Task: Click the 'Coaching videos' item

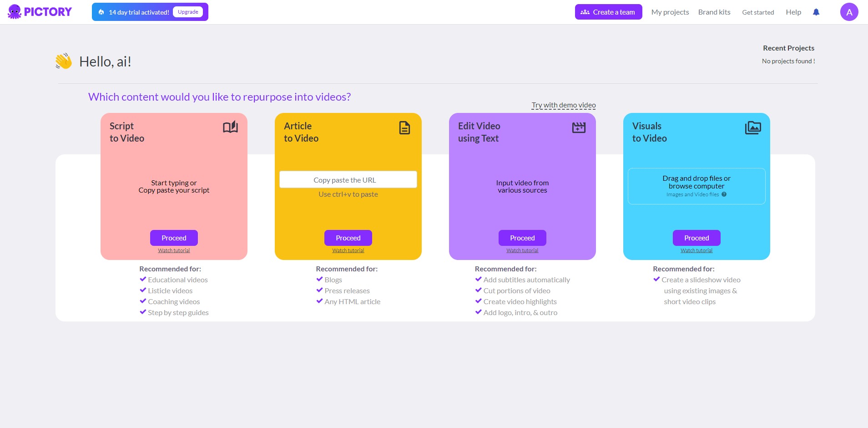Action: point(174,302)
